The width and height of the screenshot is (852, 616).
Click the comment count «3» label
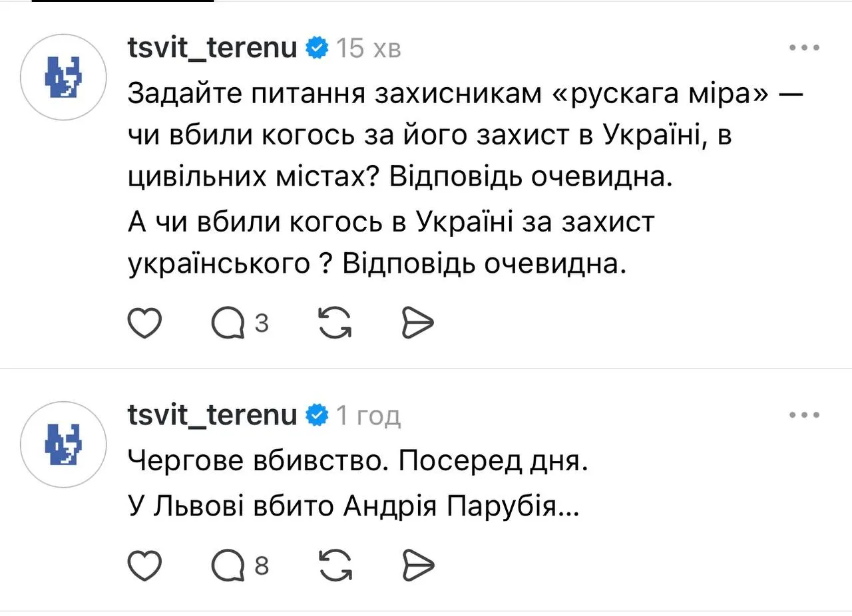tap(262, 323)
